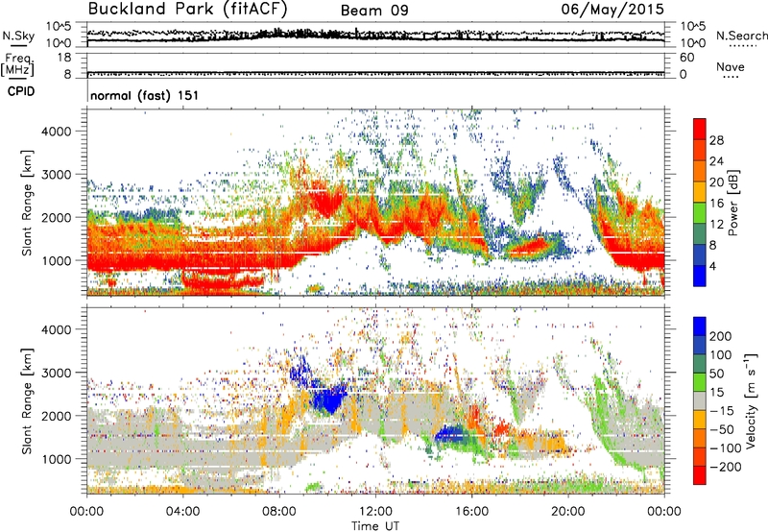Select the 'Beam 09' heading

click(x=374, y=11)
